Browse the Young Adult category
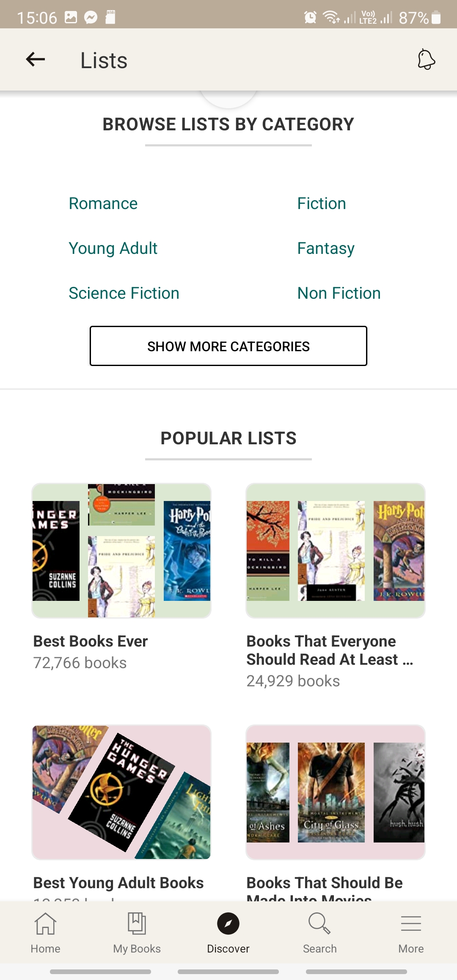The height and width of the screenshot is (980, 457). pos(113,248)
